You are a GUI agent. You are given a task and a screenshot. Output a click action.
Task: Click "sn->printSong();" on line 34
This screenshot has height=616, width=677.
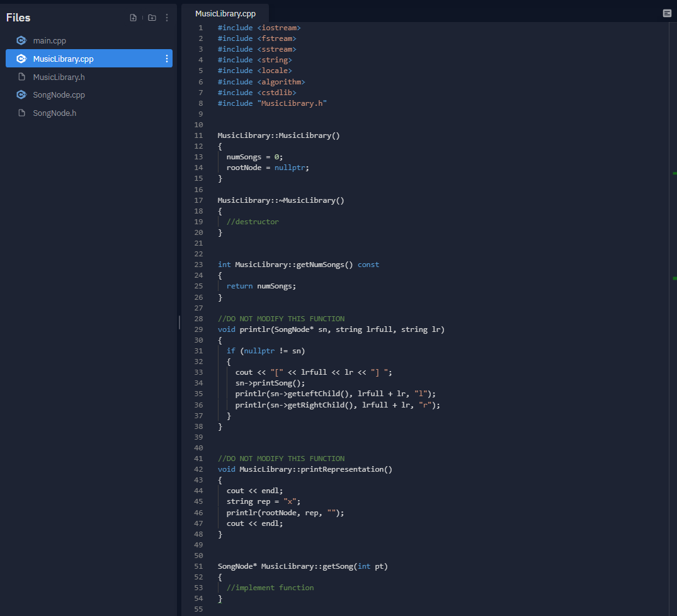click(x=270, y=384)
